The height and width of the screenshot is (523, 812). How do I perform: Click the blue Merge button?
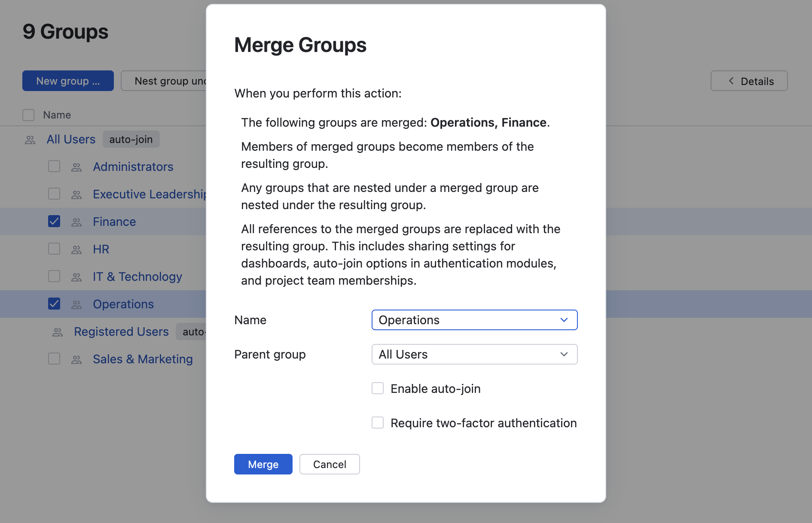point(263,464)
